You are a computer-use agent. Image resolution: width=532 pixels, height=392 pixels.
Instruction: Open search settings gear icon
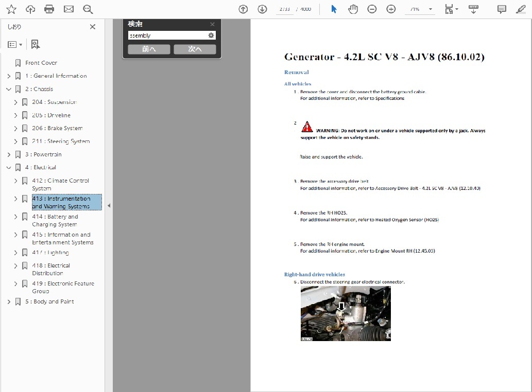211,35
